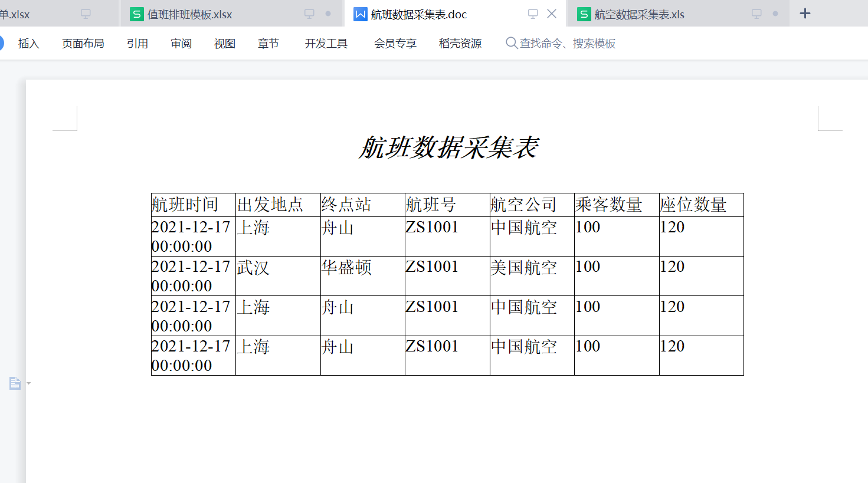Click the search magnifier icon

[x=512, y=42]
